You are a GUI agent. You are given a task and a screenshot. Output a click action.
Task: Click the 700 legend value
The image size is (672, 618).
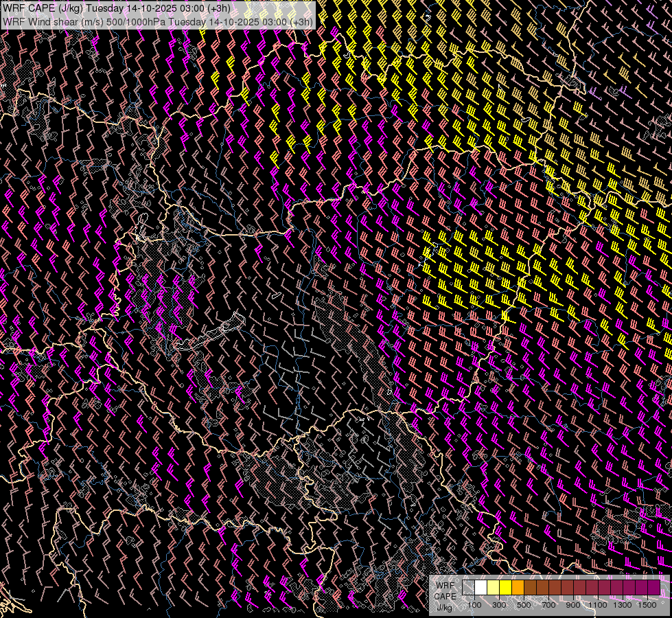click(x=548, y=605)
